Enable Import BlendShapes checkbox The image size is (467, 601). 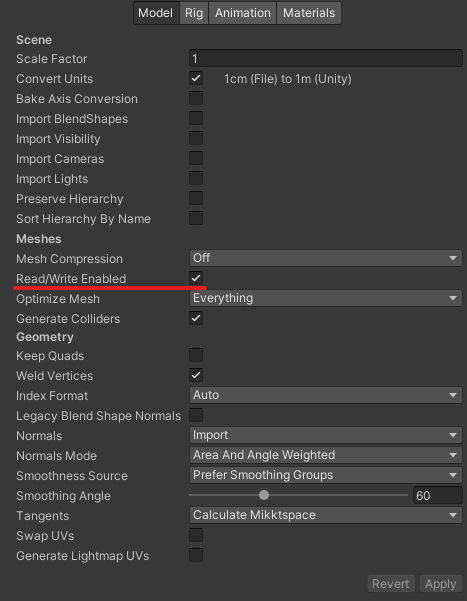[196, 118]
